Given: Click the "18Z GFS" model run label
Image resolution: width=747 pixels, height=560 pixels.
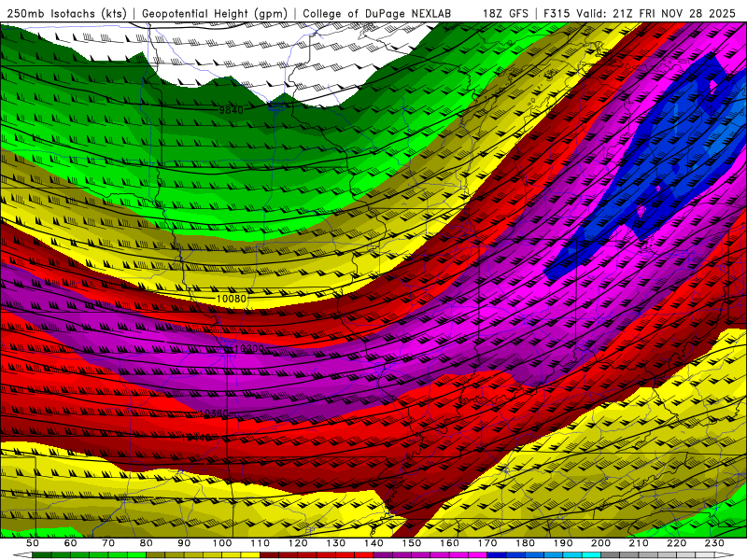Looking at the screenshot, I should pyautogui.click(x=505, y=13).
